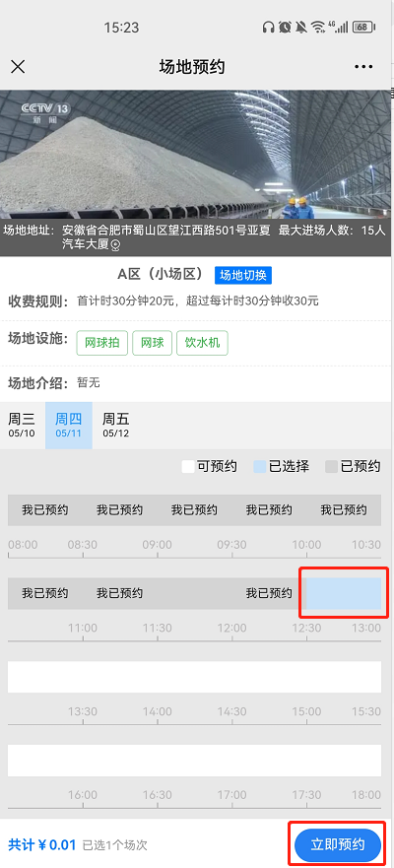Tap the battery icon in status bar
The width and height of the screenshot is (394, 868).
pyautogui.click(x=363, y=27)
